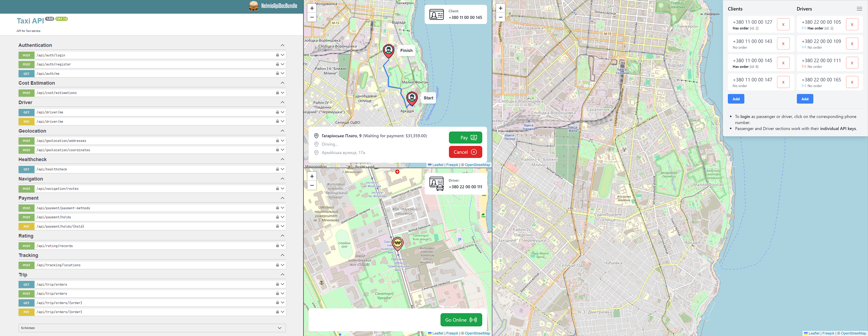Click the hamburger menu icon in Clients/Drivers panel
868x336 pixels.
[859, 9]
